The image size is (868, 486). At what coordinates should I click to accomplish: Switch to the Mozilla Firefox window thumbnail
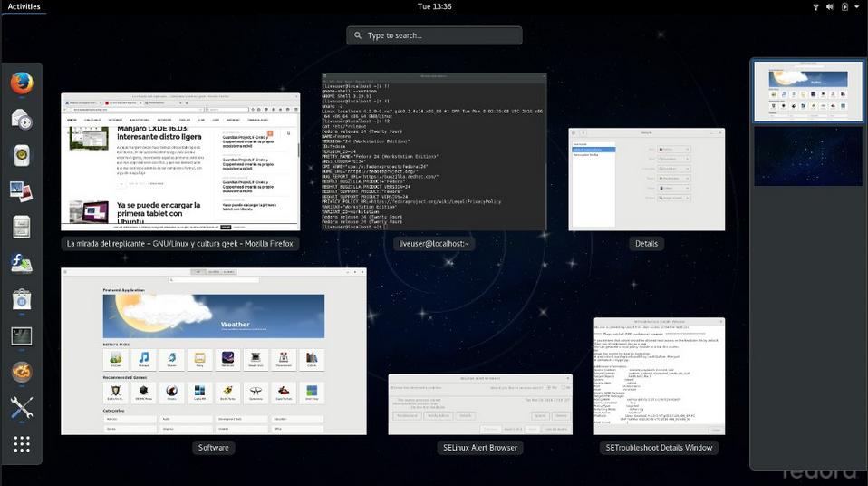click(x=179, y=161)
